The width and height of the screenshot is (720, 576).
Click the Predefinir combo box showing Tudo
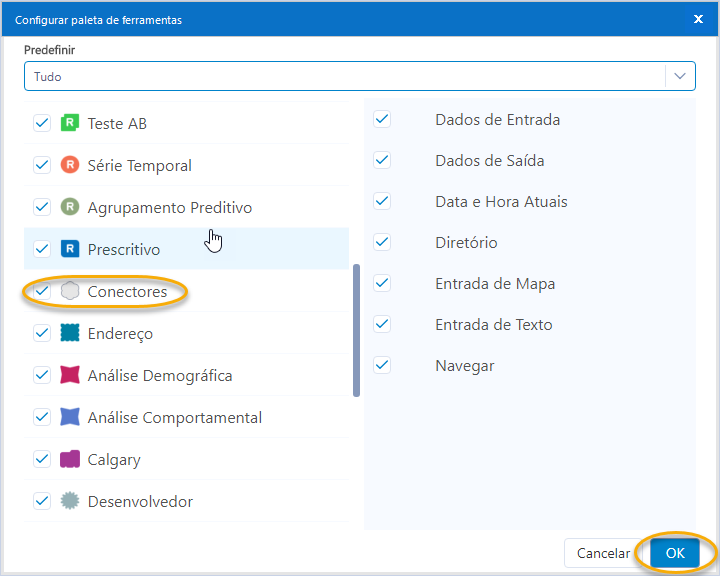[345, 76]
